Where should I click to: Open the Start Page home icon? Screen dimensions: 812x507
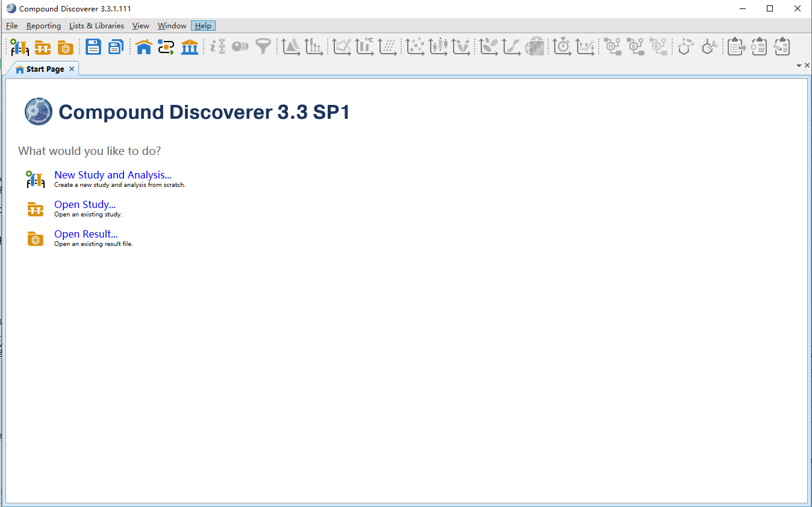(x=143, y=46)
